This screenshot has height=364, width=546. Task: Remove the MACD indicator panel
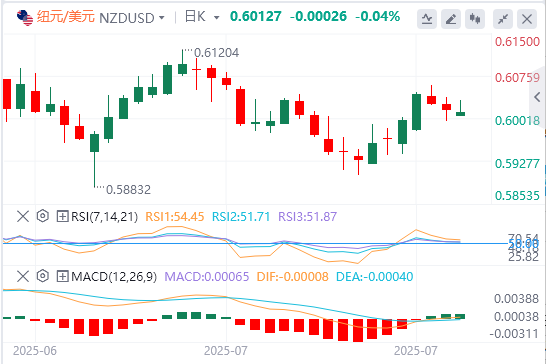(23, 277)
